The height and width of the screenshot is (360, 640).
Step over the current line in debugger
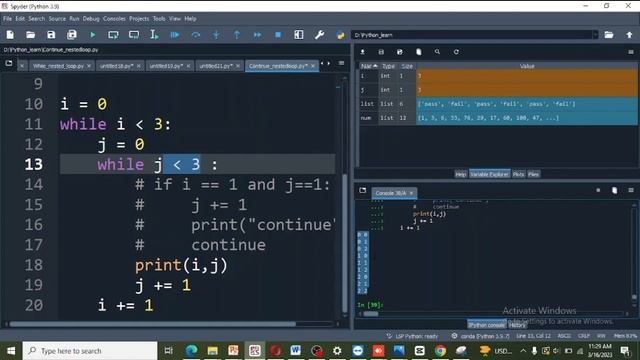(x=196, y=35)
